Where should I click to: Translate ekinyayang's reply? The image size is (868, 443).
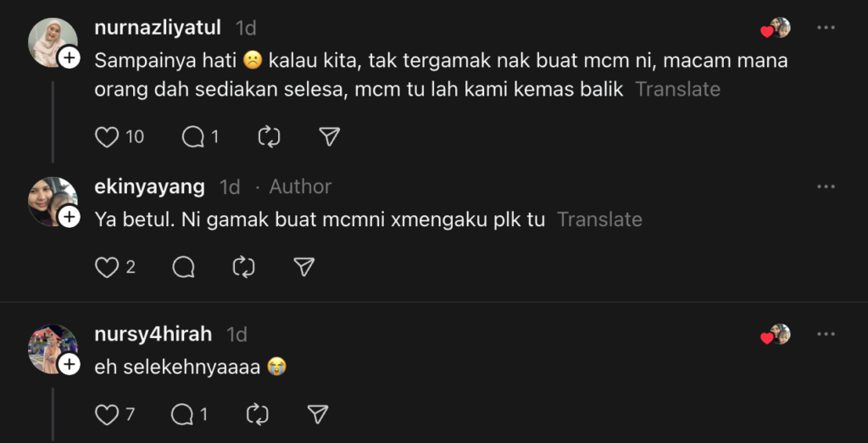coord(599,220)
